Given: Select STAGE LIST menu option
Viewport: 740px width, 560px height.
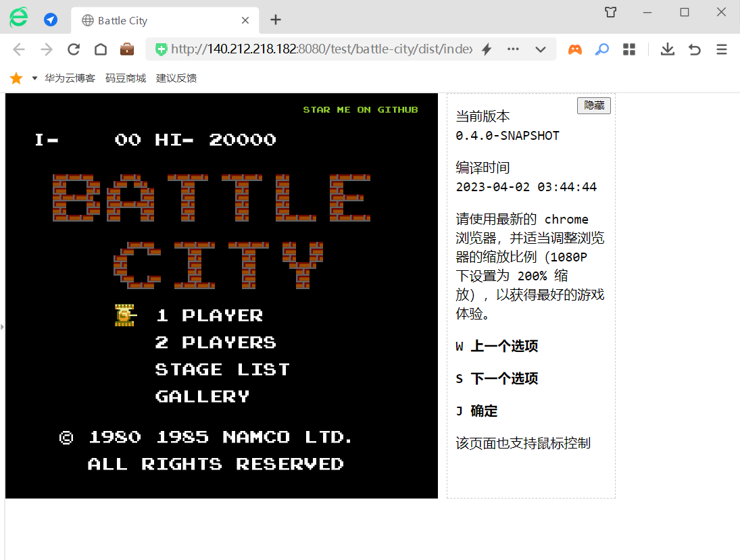Looking at the screenshot, I should [222, 370].
